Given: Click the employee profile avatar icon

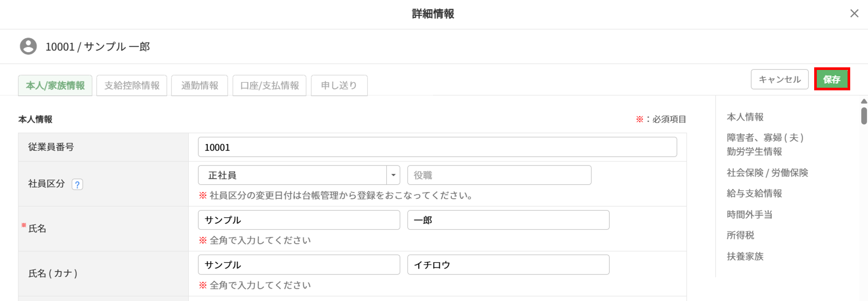Looking at the screenshot, I should tap(28, 46).
